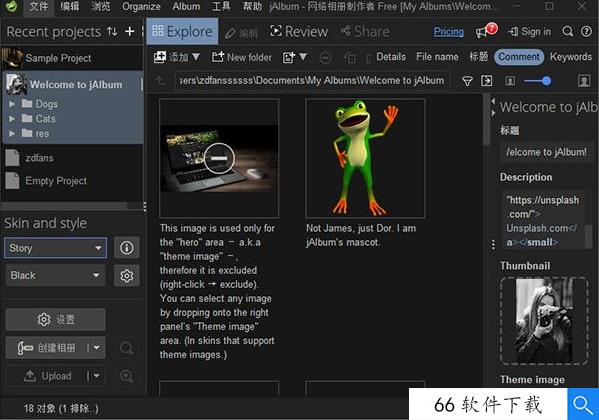This screenshot has height=420, width=599.
Task: Expand the Cats folder
Action: (12, 118)
